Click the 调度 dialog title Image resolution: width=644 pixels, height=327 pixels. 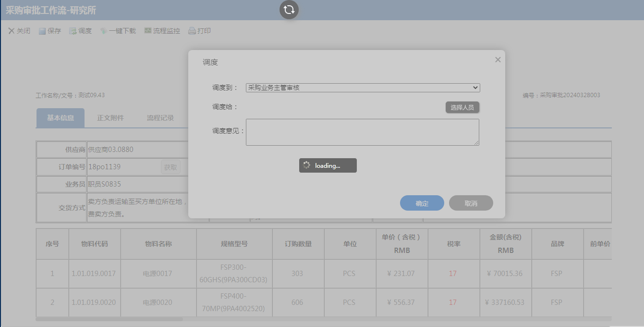pos(210,63)
